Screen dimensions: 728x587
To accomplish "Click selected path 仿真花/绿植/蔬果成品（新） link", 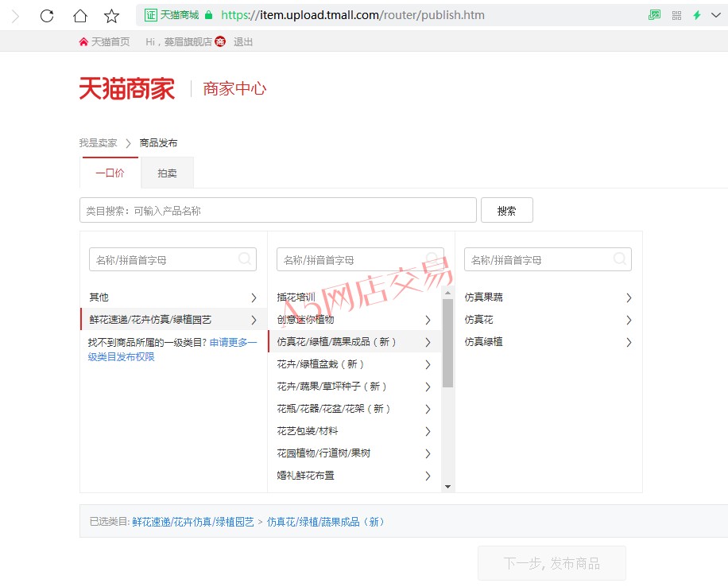I will [x=326, y=522].
